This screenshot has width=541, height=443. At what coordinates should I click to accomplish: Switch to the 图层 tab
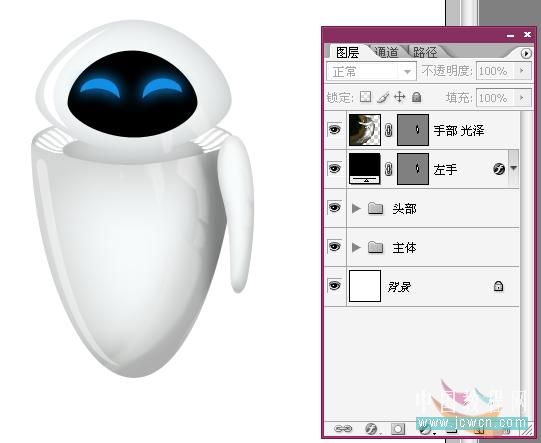click(347, 52)
